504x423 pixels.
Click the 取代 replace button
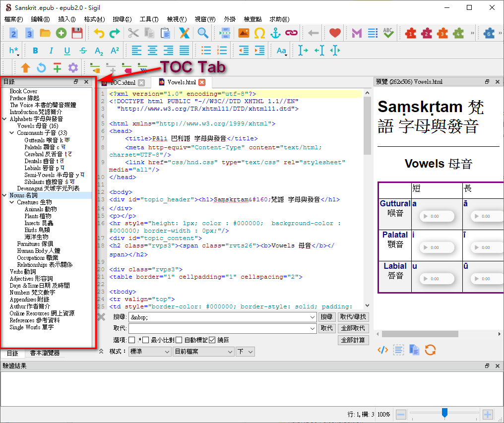326,328
